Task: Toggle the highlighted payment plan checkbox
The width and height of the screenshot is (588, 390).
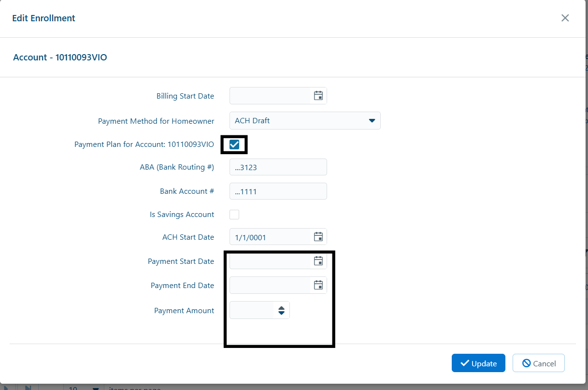Action: pos(234,144)
